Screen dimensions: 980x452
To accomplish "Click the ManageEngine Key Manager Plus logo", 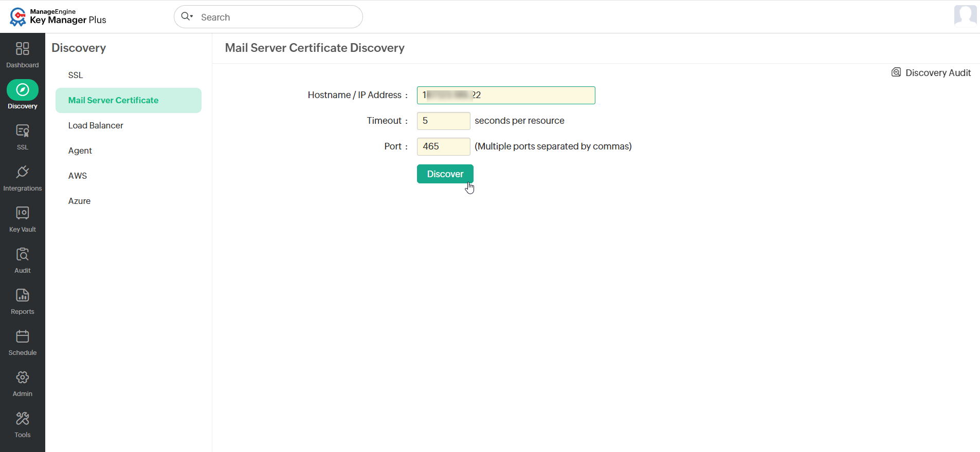I will click(58, 16).
